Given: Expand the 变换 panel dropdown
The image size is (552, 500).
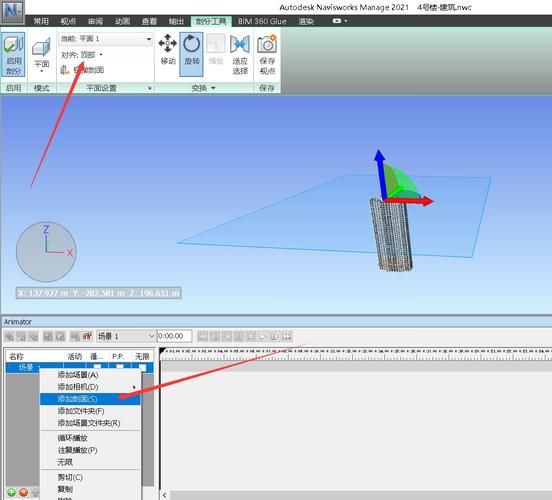Looking at the screenshot, I should pos(203,88).
